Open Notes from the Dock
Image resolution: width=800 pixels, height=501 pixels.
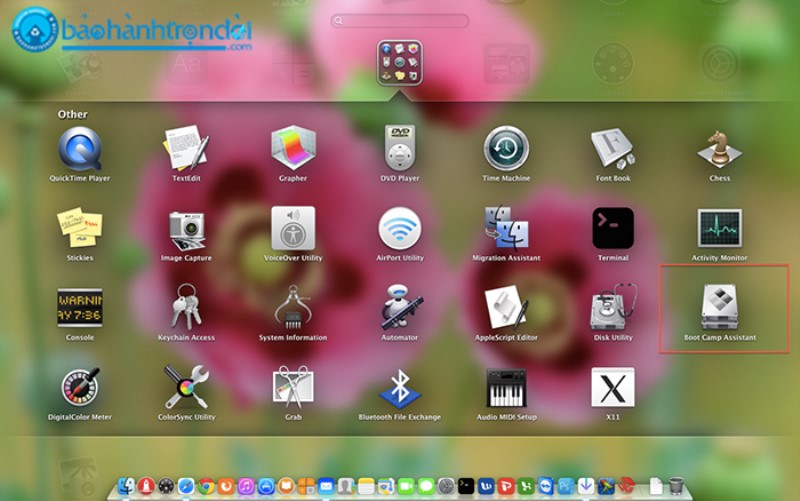pos(366,486)
